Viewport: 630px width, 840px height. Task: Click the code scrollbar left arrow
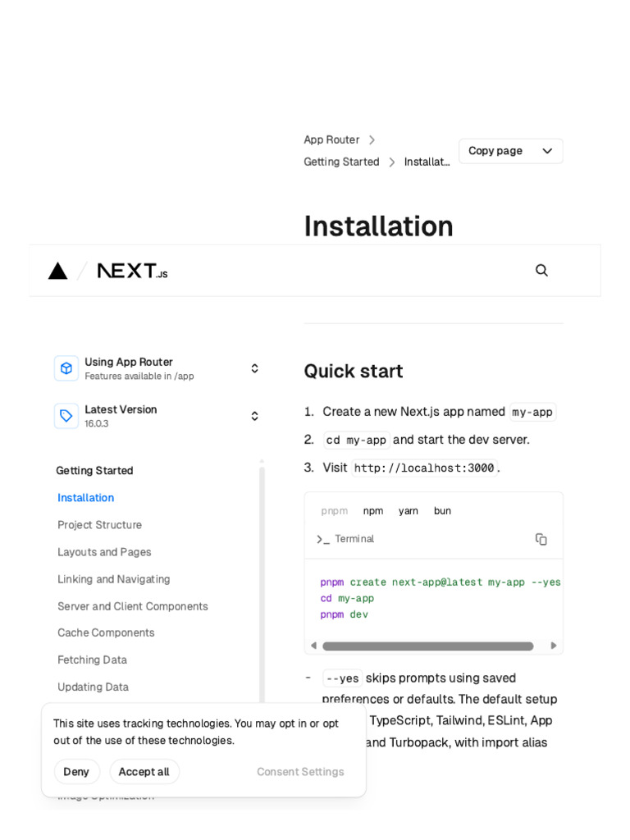coord(314,646)
